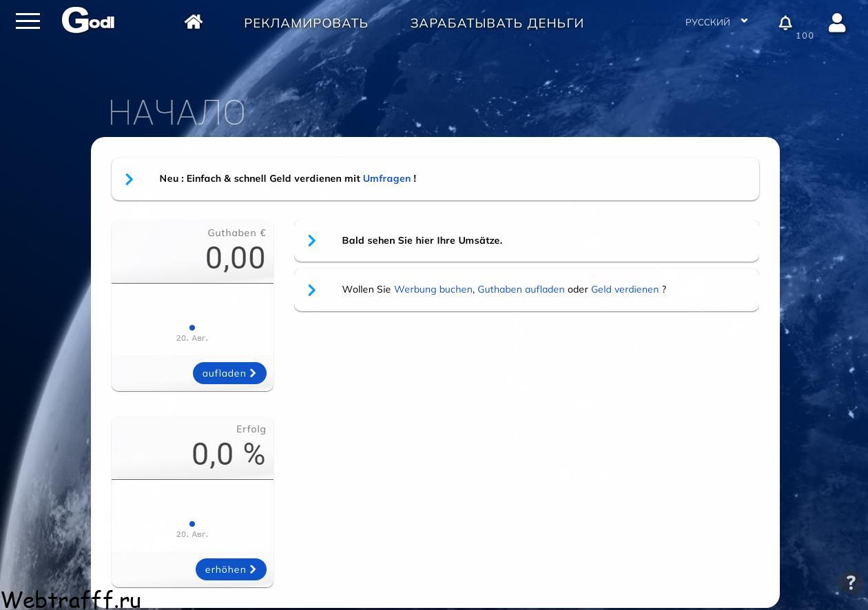Follow the Umfragen link
The height and width of the screenshot is (610, 868).
386,178
